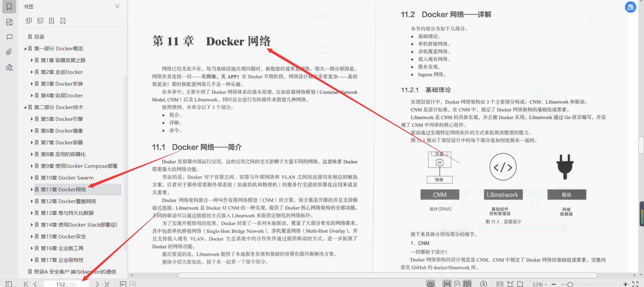Enter full screen mode

[635, 284]
